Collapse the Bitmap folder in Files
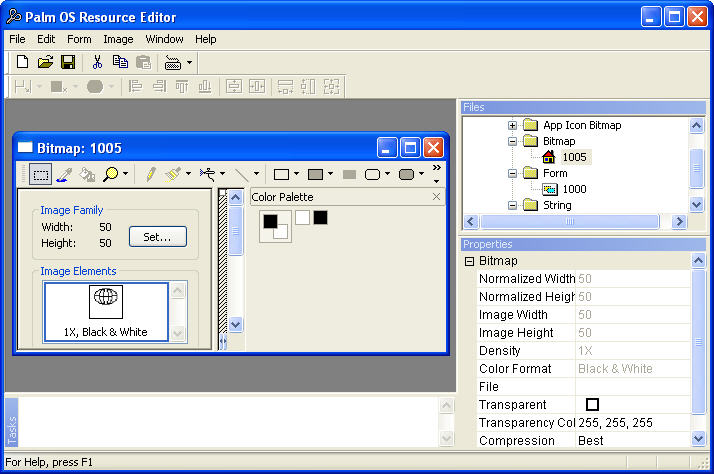This screenshot has height=474, width=714. pos(512,141)
